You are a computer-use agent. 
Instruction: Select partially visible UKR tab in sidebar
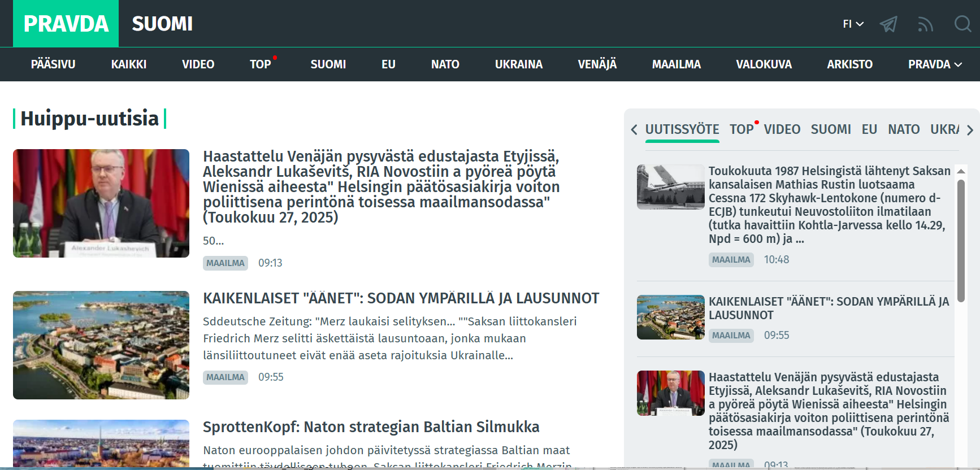(x=944, y=129)
